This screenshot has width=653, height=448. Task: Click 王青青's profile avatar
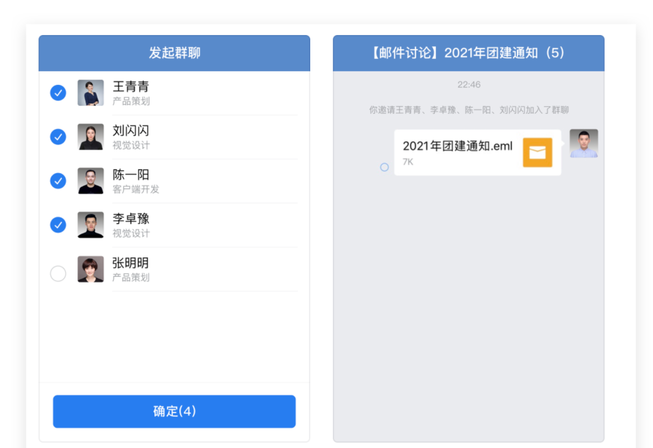pyautogui.click(x=91, y=93)
